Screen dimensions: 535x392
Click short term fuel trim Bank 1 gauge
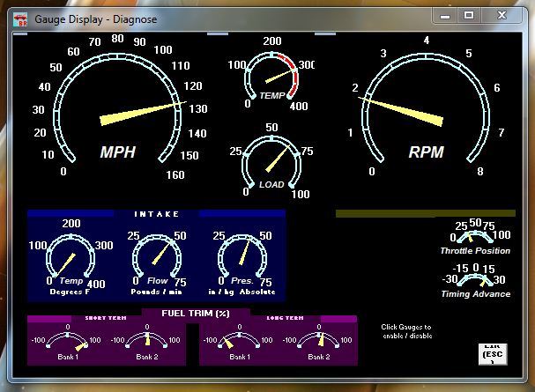(70, 344)
